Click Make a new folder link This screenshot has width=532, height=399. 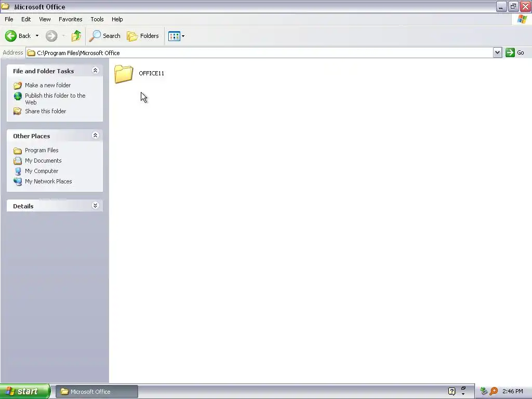coord(48,85)
